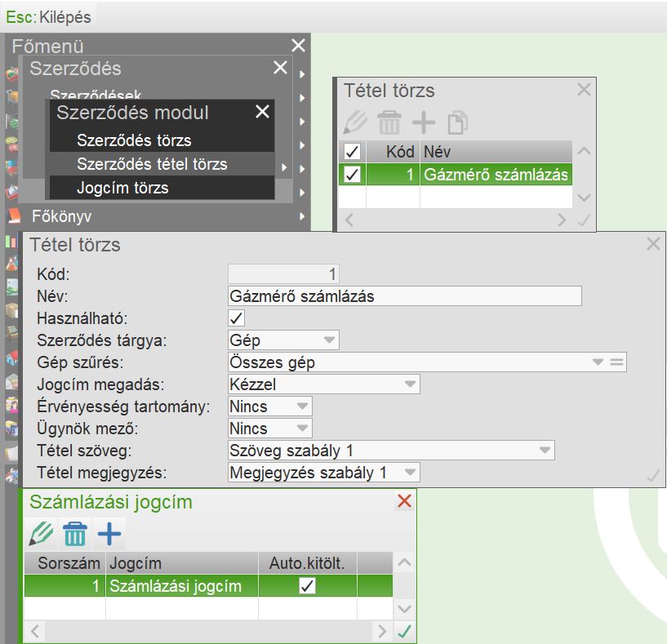Close the Főmenü panel
Image resolution: width=667 pixels, height=644 pixels.
coord(298,45)
